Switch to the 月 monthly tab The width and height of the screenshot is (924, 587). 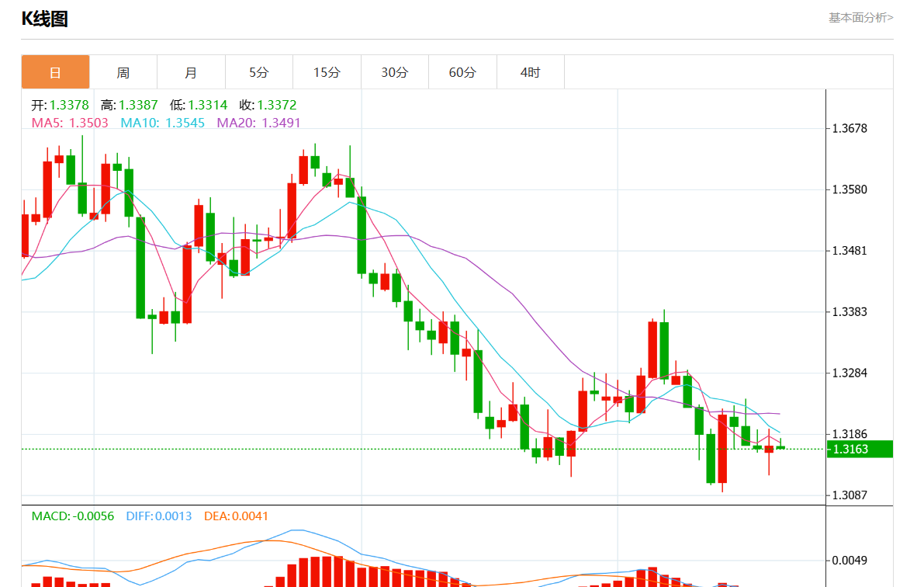(x=191, y=72)
